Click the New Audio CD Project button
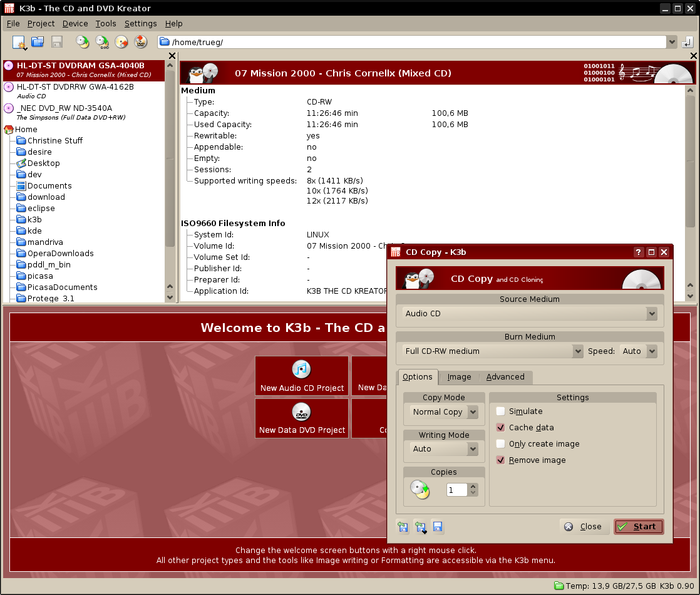Screen dimensions: 700x595 302,376
